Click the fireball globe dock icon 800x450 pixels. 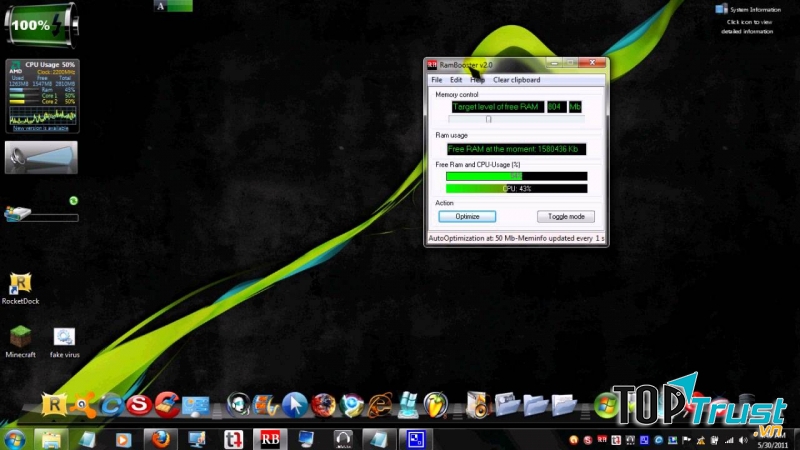(323, 405)
